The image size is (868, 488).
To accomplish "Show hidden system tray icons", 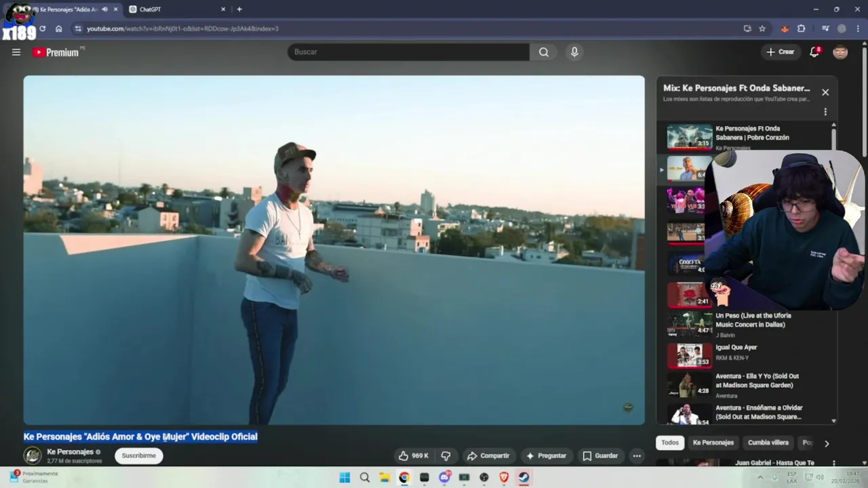I will pyautogui.click(x=760, y=478).
